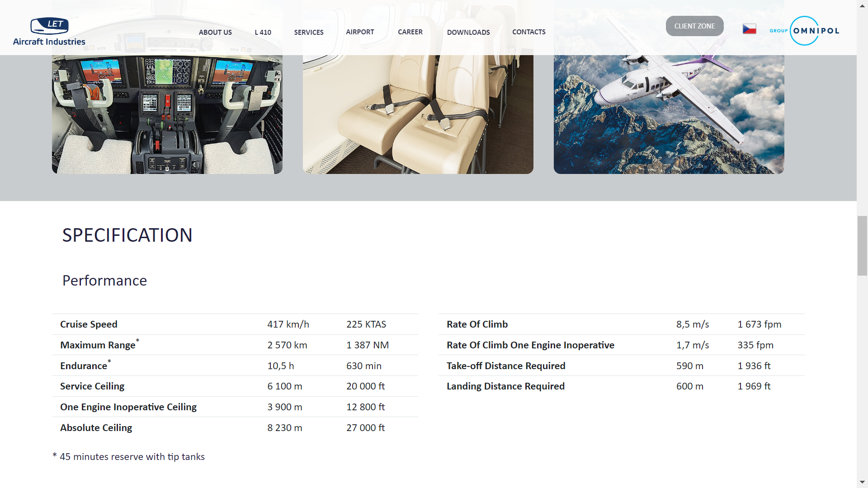
Task: Enlarge the cabin leather seats photo
Action: click(x=418, y=115)
